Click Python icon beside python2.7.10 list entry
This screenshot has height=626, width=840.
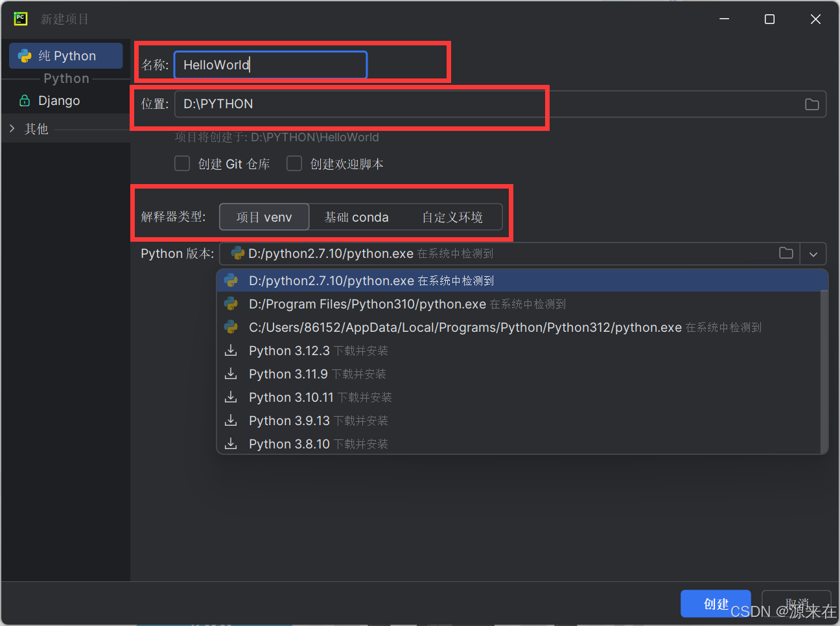pyautogui.click(x=231, y=281)
